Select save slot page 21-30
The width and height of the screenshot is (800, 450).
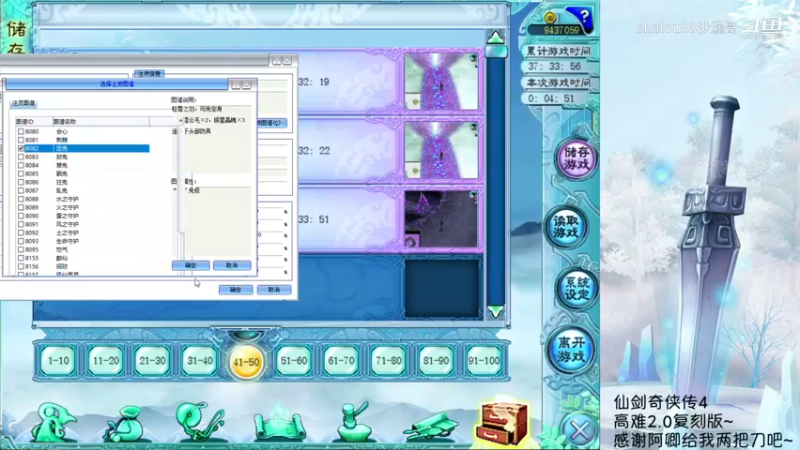coord(152,361)
